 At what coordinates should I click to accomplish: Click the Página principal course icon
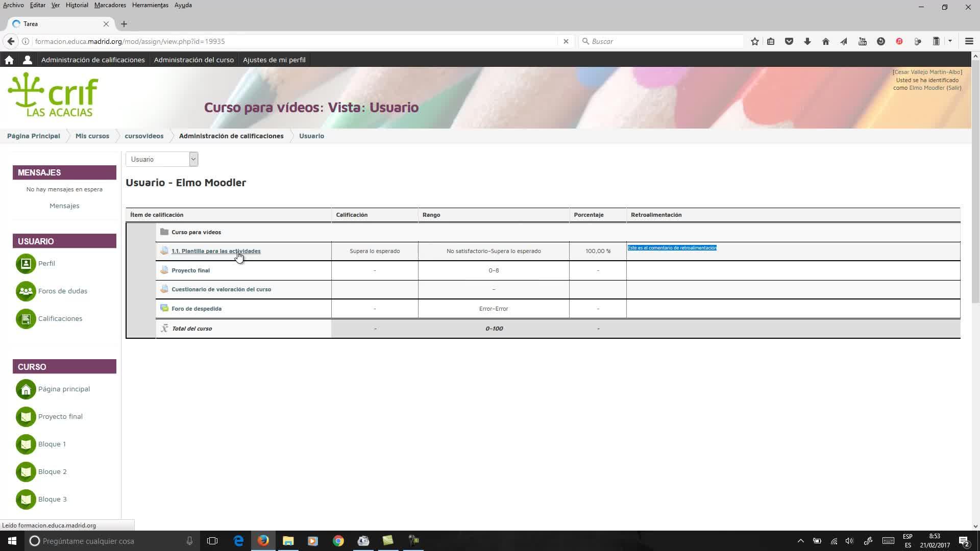[26, 389]
